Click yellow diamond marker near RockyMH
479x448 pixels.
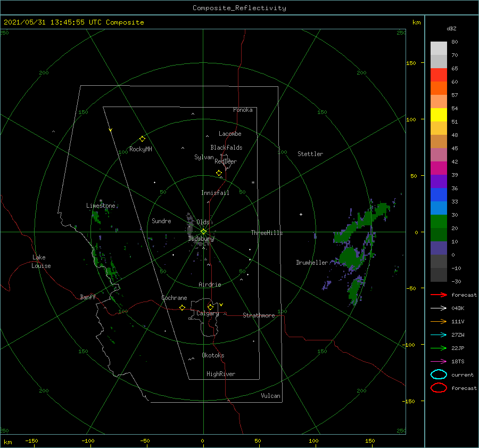point(142,139)
